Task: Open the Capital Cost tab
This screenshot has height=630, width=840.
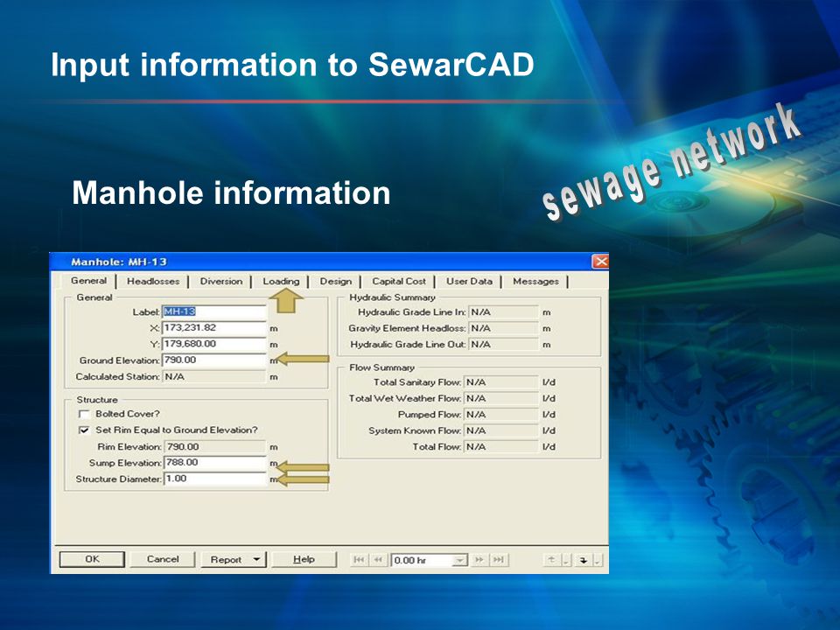Action: tap(399, 281)
